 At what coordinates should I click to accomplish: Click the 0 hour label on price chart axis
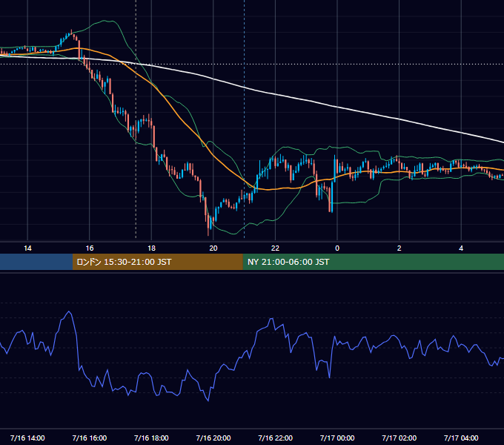[337, 248]
